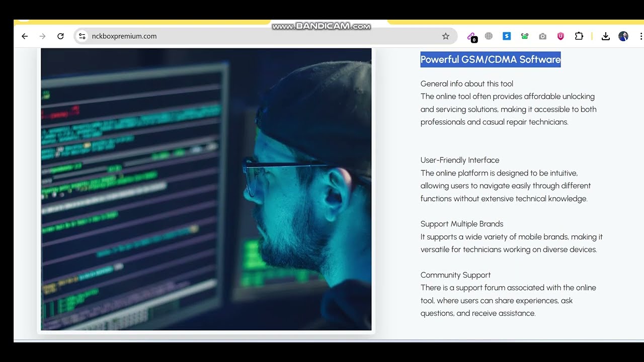Click the hacker at monitor image

pyautogui.click(x=206, y=189)
